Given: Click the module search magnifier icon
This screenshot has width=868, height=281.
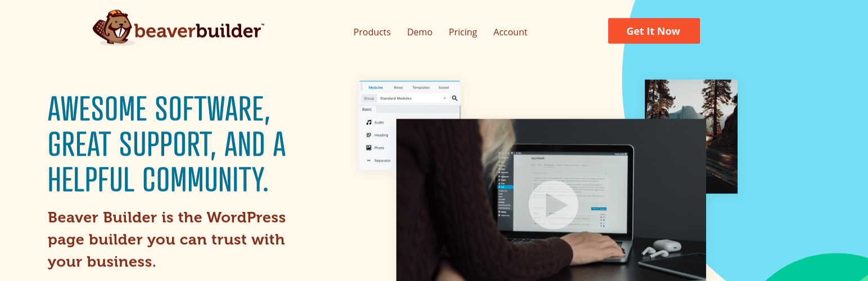Looking at the screenshot, I should tap(455, 98).
